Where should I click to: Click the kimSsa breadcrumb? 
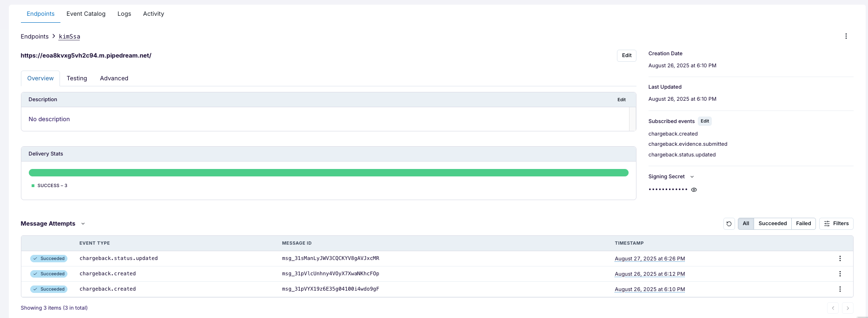(69, 37)
